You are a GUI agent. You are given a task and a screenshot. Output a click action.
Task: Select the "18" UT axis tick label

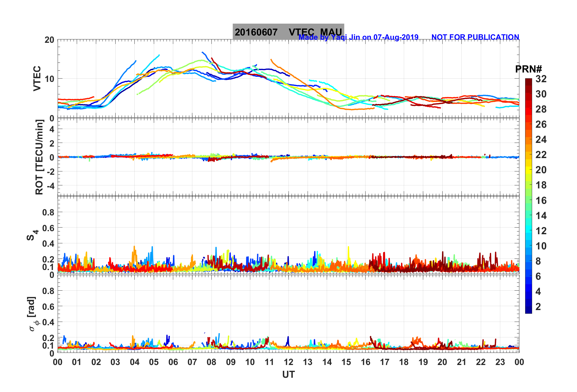(x=404, y=362)
